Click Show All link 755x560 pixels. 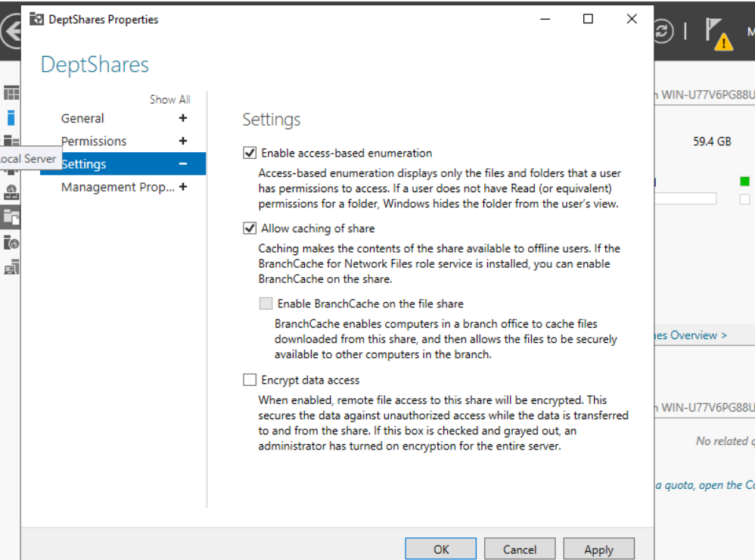coord(169,99)
